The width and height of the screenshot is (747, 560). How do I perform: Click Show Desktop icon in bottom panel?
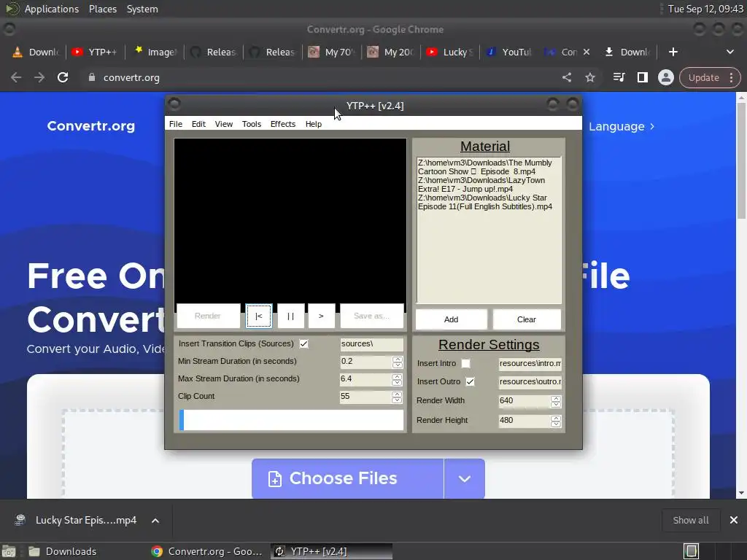click(8, 551)
